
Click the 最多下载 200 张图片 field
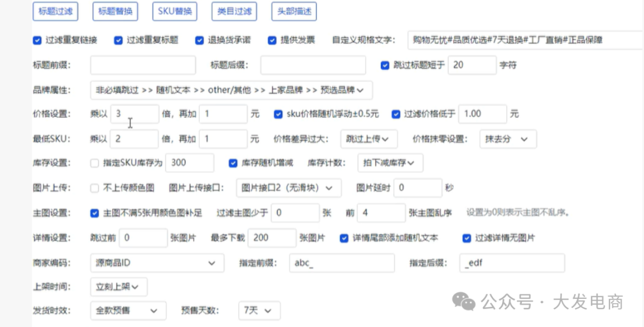click(x=272, y=238)
